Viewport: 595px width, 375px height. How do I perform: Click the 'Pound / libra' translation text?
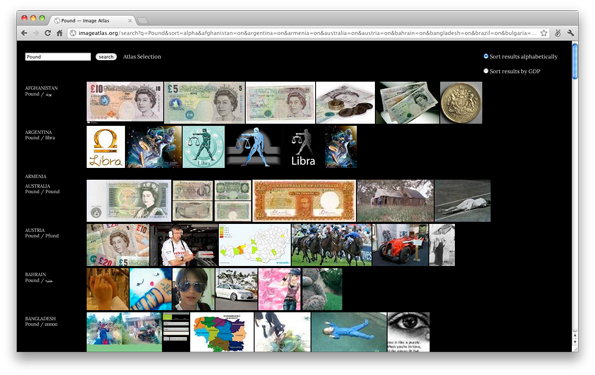[x=40, y=138]
